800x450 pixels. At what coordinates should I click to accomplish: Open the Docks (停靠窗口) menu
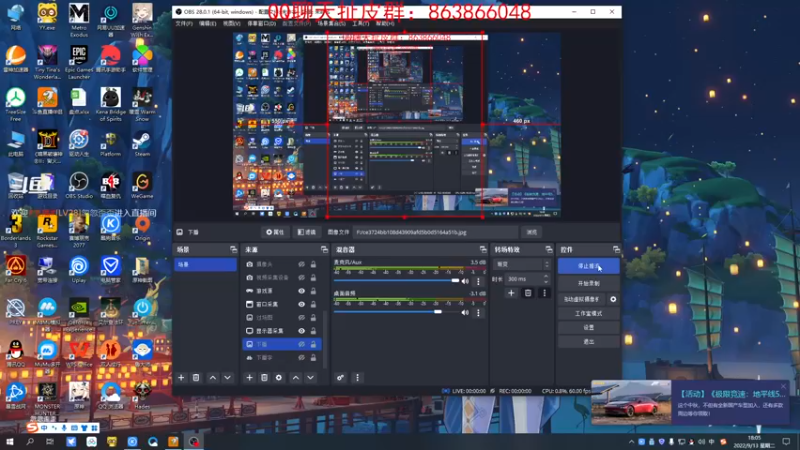(x=262, y=23)
